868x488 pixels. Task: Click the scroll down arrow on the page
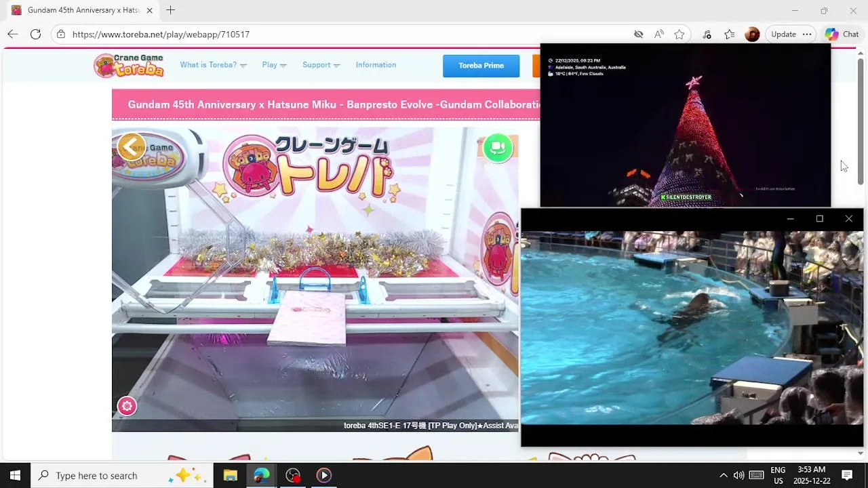(x=861, y=453)
